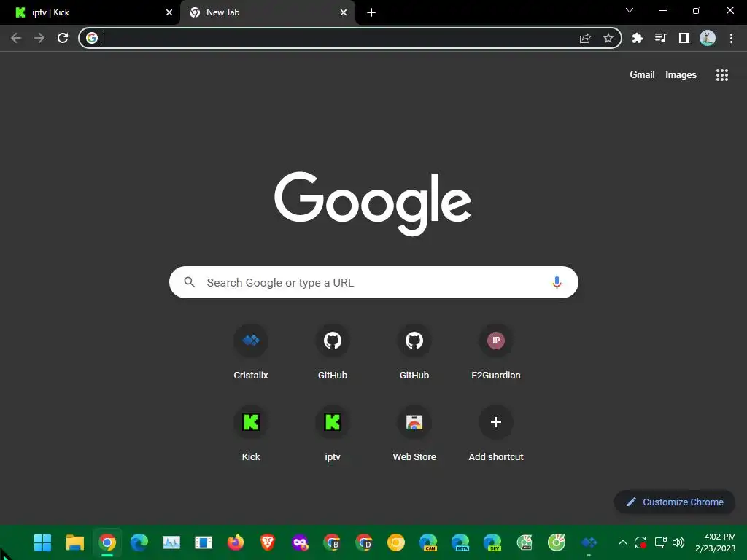
Task: Open the Cristalix app in taskbar
Action: pyautogui.click(x=589, y=542)
